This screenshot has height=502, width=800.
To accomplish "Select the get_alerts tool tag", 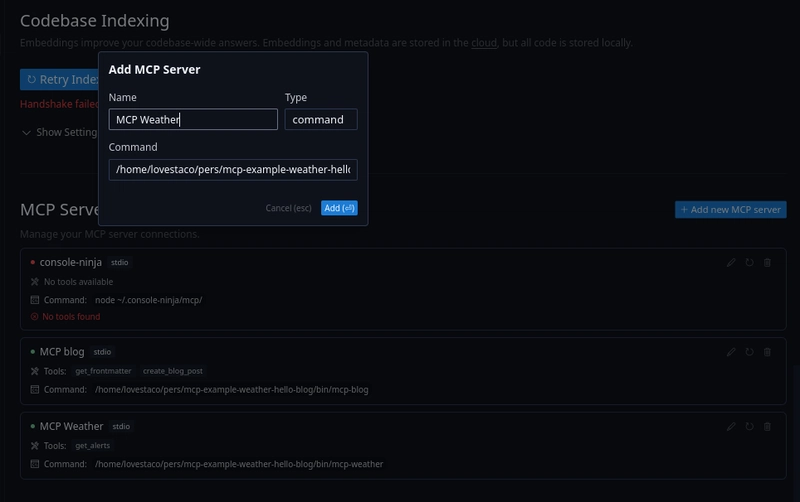I will coord(92,445).
